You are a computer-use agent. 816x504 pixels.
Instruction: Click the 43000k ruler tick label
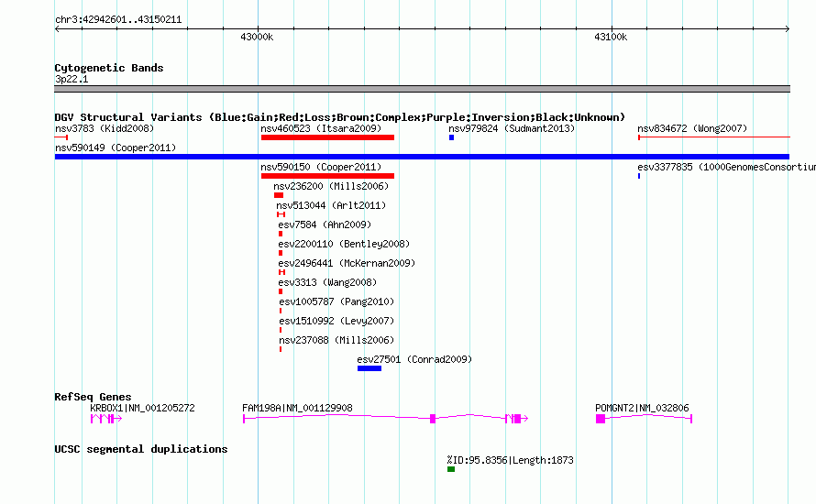pos(257,37)
